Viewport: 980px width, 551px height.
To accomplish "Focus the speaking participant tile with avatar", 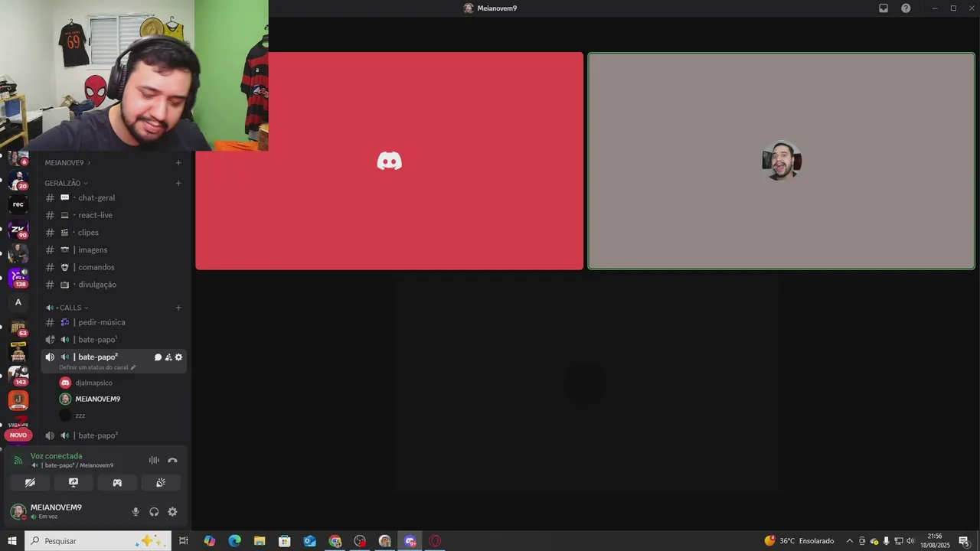I will tap(781, 161).
